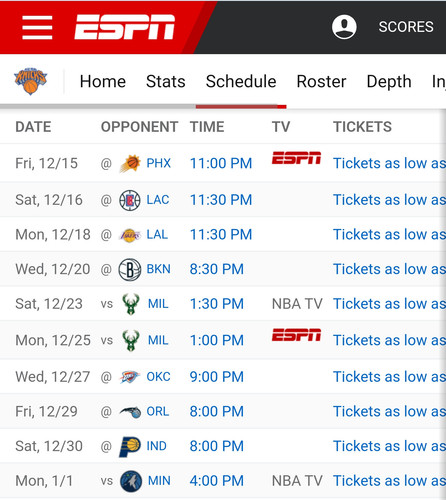Select the Phoenix Suns logo
446x500 pixels.
click(130, 163)
